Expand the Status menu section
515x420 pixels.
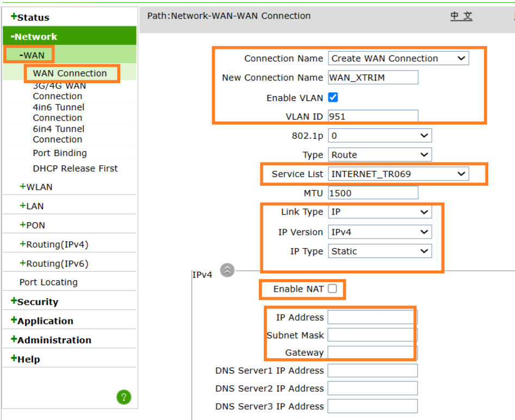30,17
